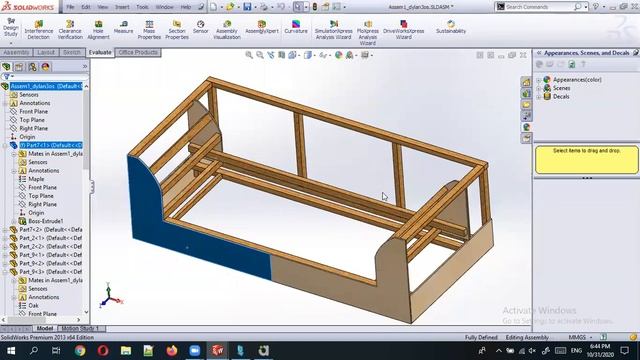Open Mass Properties
This screenshot has width=640, height=360.
[x=149, y=29]
